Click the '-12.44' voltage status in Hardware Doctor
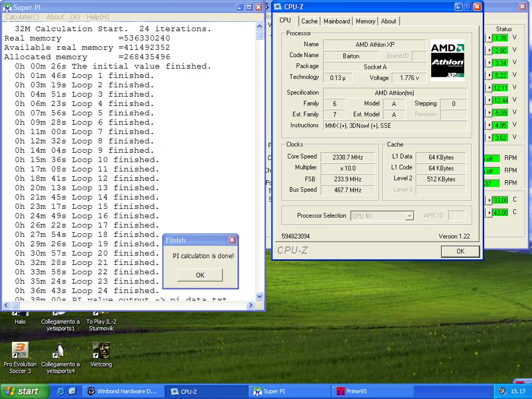The image size is (532, 399). [x=500, y=100]
